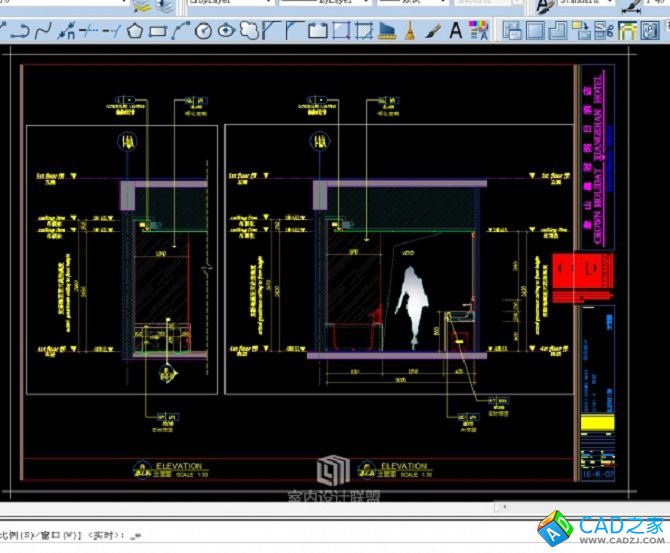Open the layer states stack icon
The image size is (670, 553).
coord(143,5)
